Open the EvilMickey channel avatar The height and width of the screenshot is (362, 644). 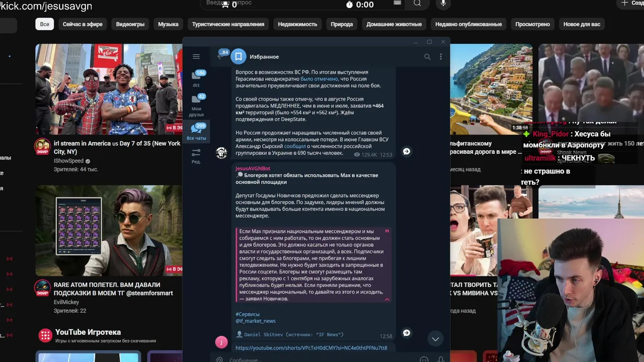tap(42, 289)
